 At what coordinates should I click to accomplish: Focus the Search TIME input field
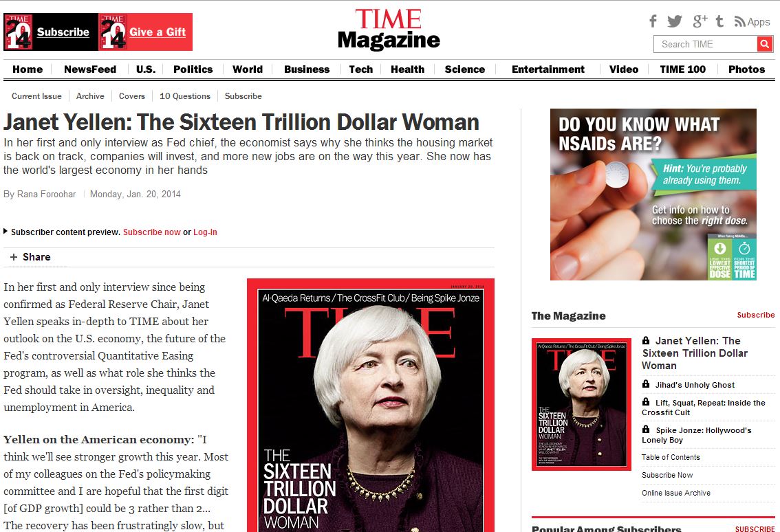pyautogui.click(x=706, y=44)
